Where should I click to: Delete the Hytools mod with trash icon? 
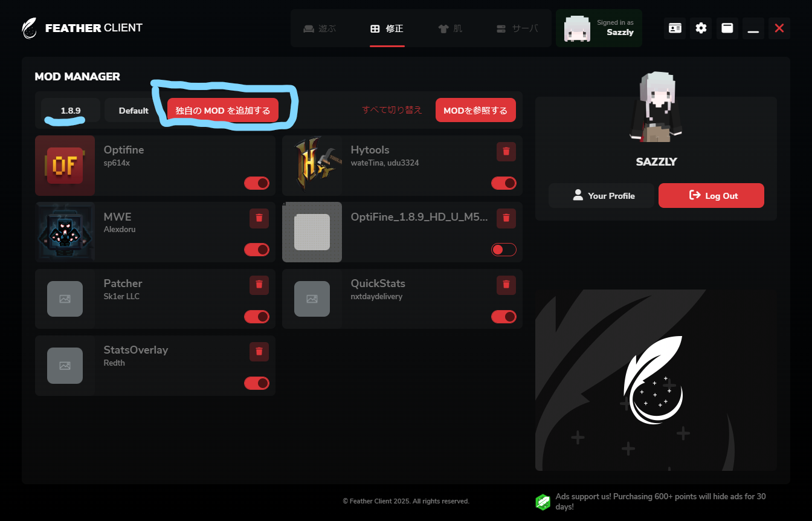point(506,152)
